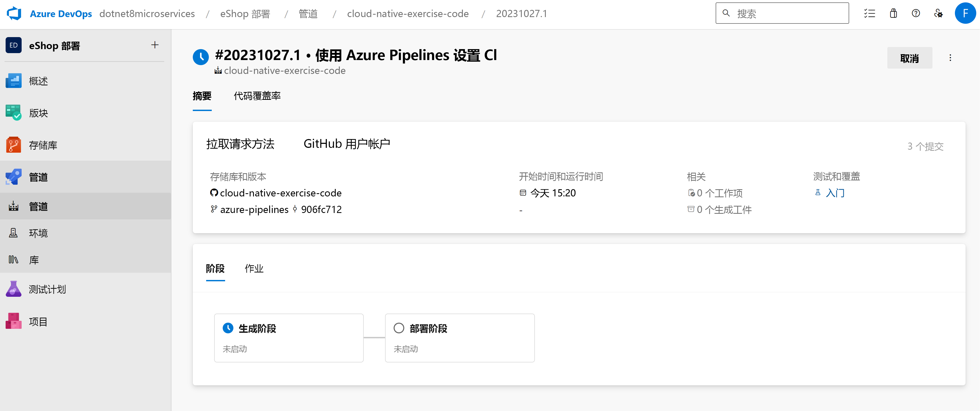Open the 存储库 (Repos) sidebar icon
This screenshot has height=411, width=980.
(x=14, y=145)
